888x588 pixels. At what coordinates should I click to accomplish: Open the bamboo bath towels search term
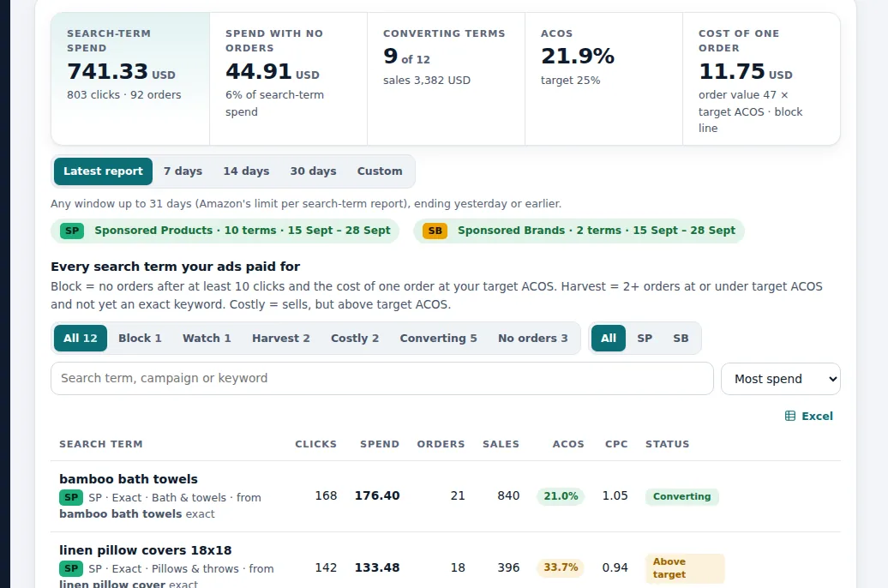[x=129, y=479]
